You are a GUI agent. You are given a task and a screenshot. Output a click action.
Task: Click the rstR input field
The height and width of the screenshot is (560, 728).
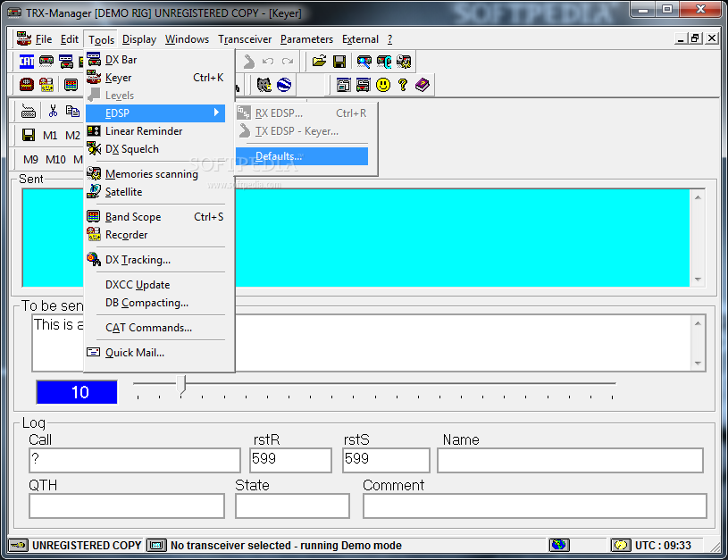coord(290,460)
